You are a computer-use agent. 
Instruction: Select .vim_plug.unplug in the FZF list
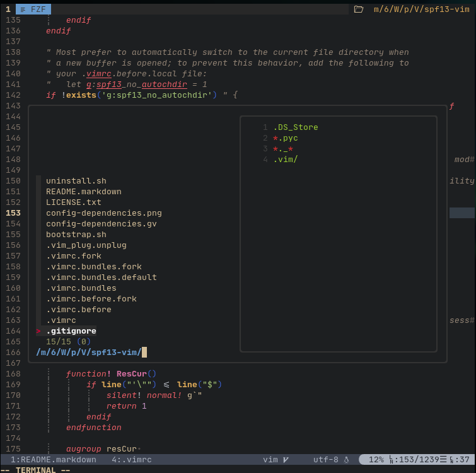(x=86, y=245)
